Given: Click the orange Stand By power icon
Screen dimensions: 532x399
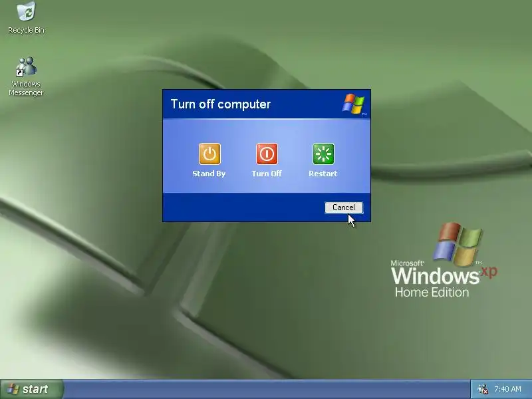Looking at the screenshot, I should (209, 154).
